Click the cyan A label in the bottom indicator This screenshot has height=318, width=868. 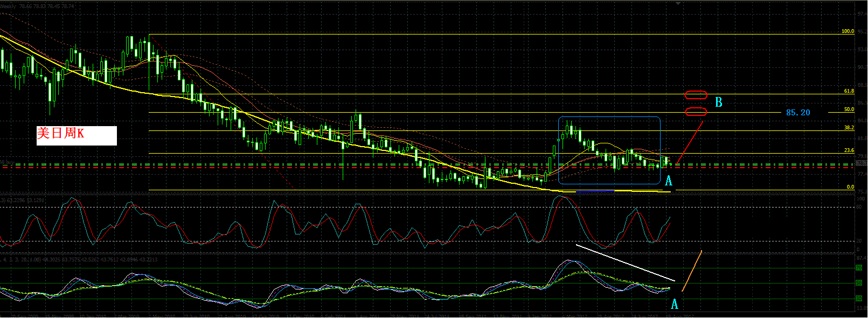675,305
